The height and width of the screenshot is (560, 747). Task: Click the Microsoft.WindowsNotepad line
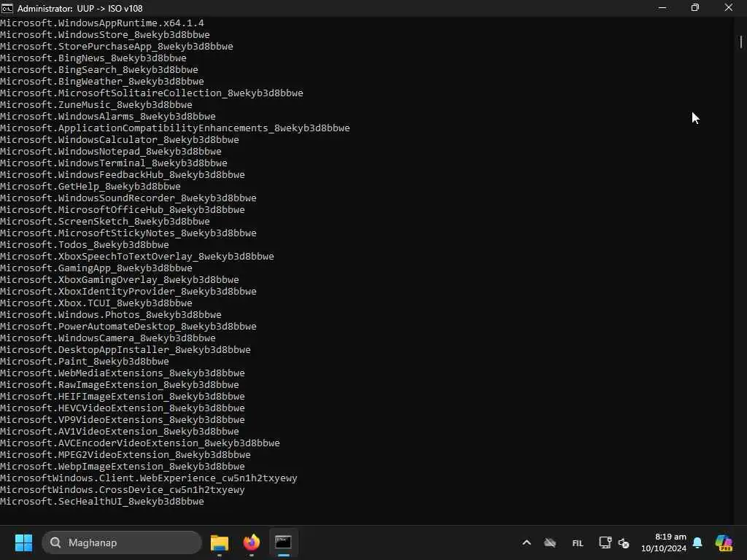(x=111, y=152)
